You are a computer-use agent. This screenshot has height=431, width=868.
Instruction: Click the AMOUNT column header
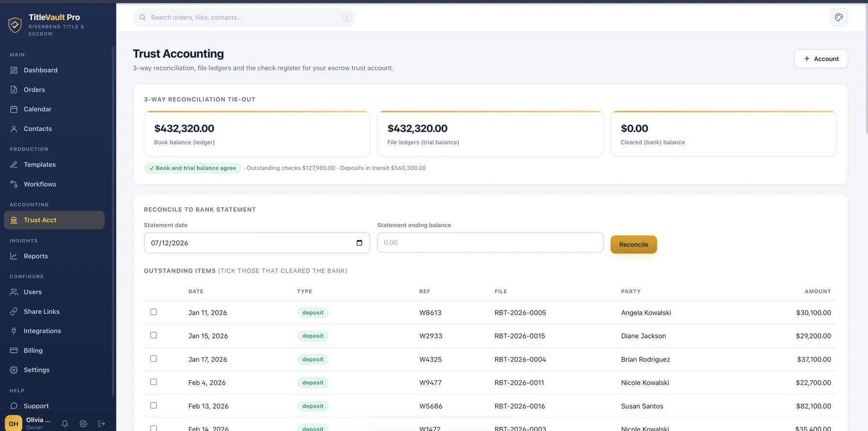tap(818, 292)
